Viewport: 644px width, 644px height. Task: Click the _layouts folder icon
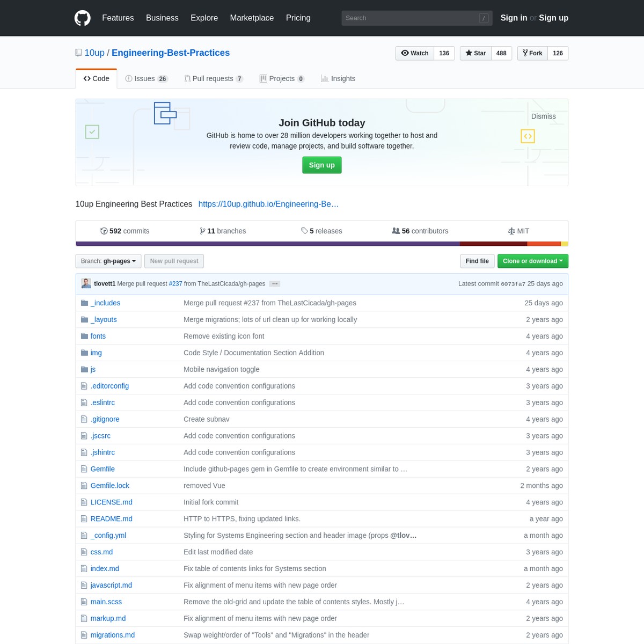[84, 319]
